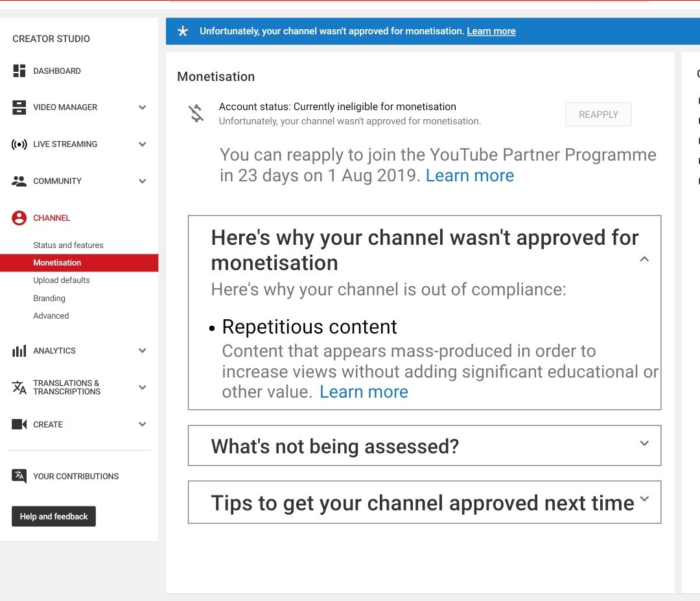Click the Translations & Transcriptions icon
The image size is (700, 601).
(x=19, y=387)
